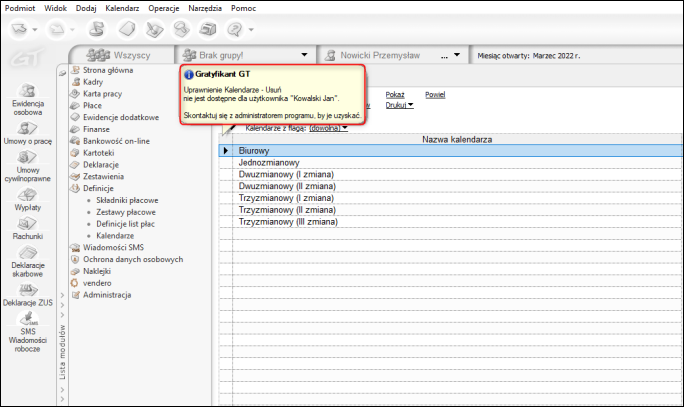The image size is (684, 407).
Task: Open the Narzędzia menu
Action: click(205, 8)
